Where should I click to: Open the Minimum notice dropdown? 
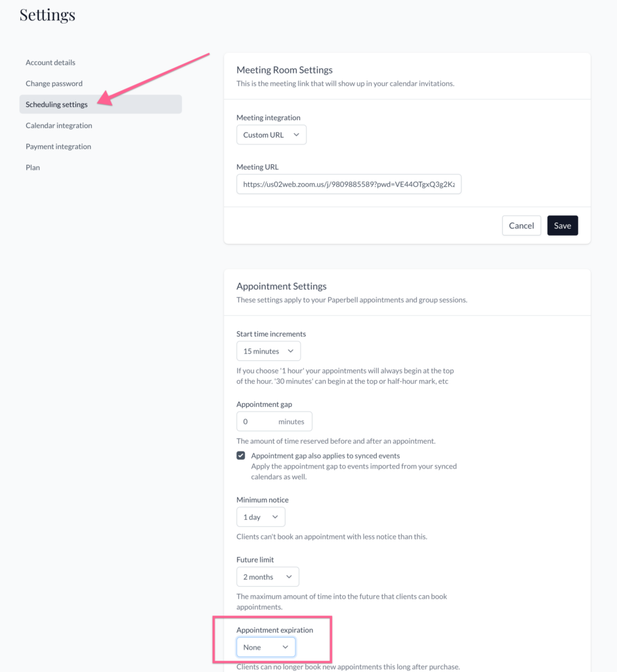click(x=261, y=517)
